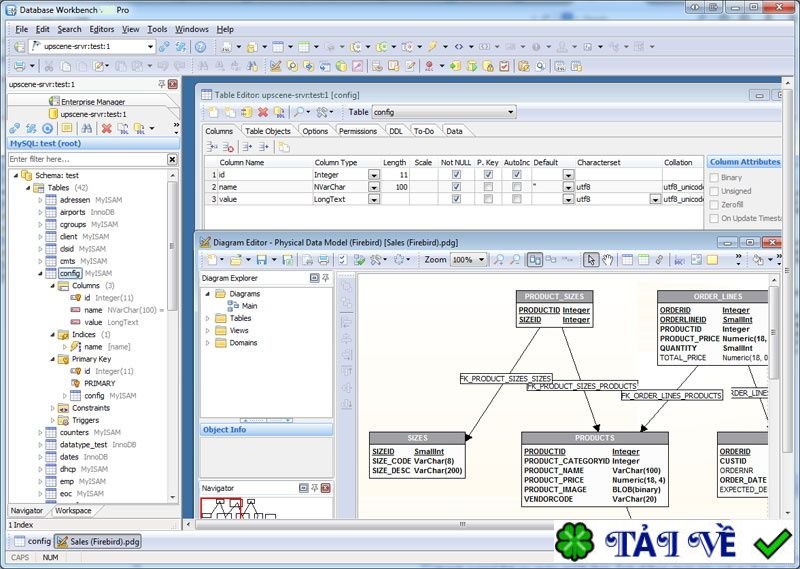The image size is (800, 569).
Task: Enable the Unsigned column attribute
Action: (x=714, y=191)
